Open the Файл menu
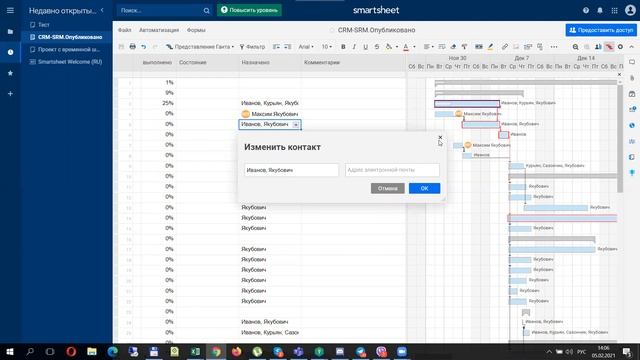 pyautogui.click(x=124, y=30)
